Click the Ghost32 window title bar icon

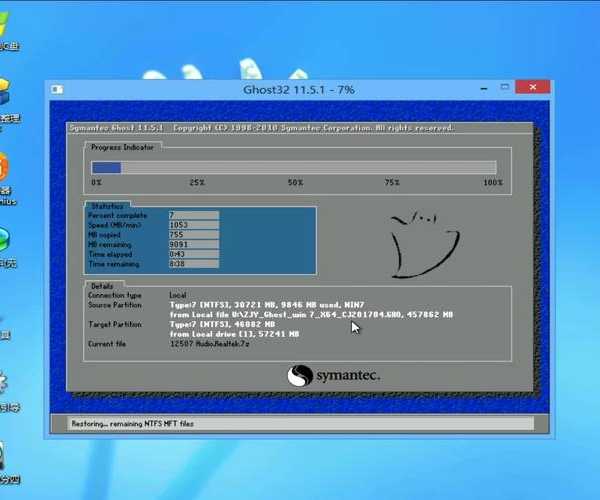pyautogui.click(x=57, y=90)
